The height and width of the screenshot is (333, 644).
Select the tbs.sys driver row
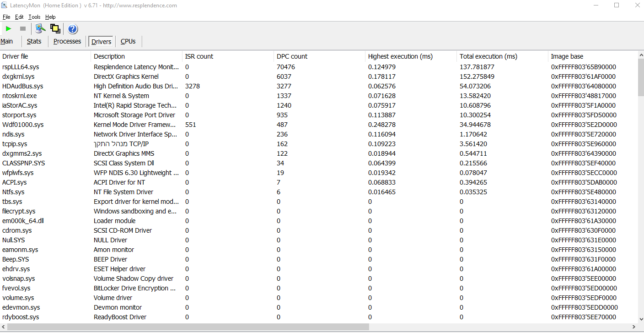tap(318, 202)
